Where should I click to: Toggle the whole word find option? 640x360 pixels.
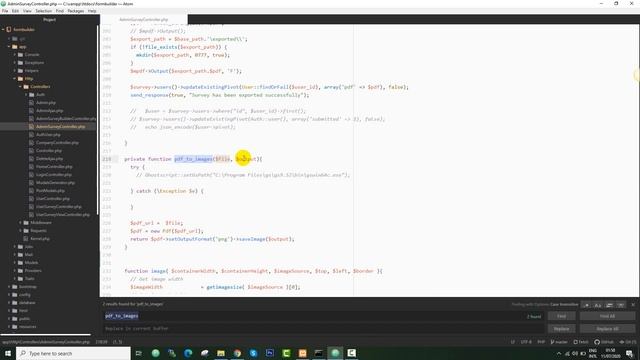[621, 305]
